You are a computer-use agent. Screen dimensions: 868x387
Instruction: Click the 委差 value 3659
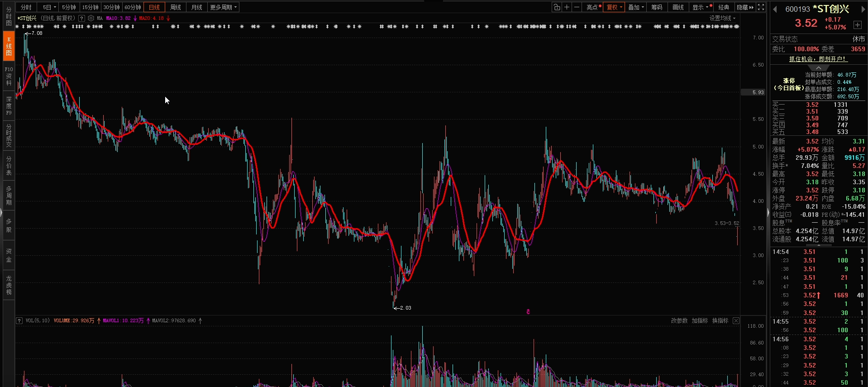tap(858, 49)
